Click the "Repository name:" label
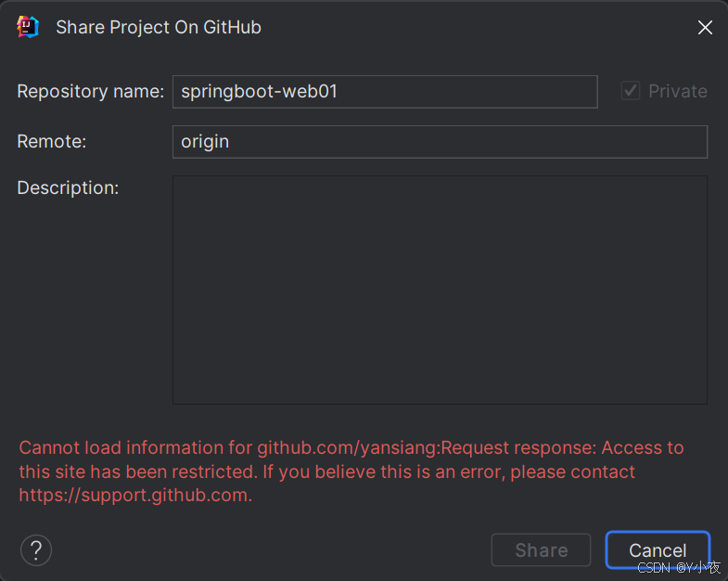728x581 pixels. pyautogui.click(x=91, y=92)
